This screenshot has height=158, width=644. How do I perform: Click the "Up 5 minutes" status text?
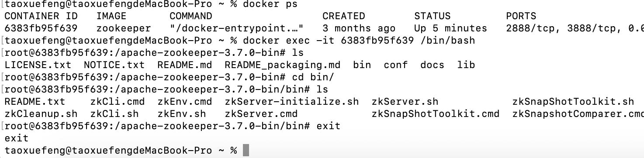[x=450, y=28]
